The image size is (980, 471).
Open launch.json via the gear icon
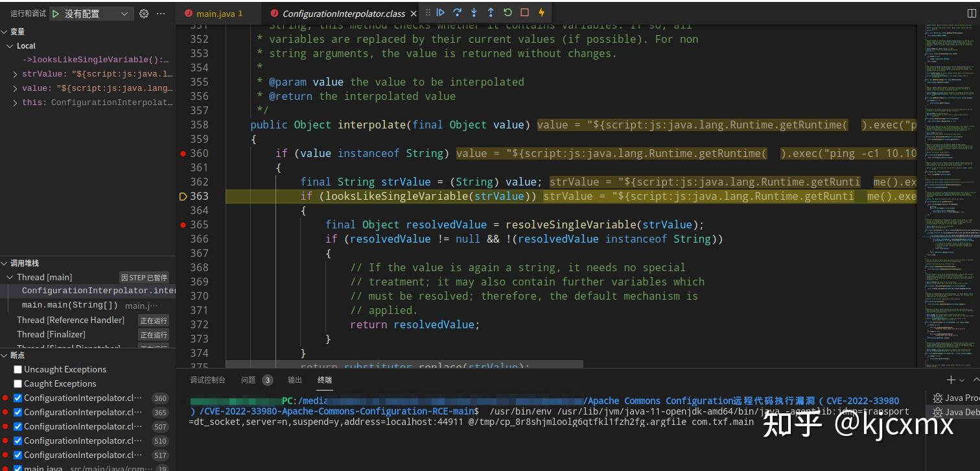coord(144,14)
